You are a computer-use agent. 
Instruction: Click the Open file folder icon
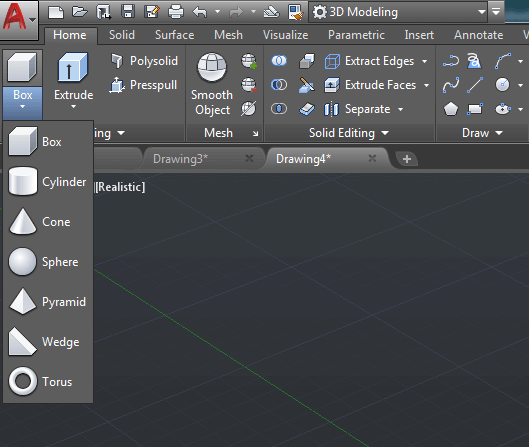point(80,12)
